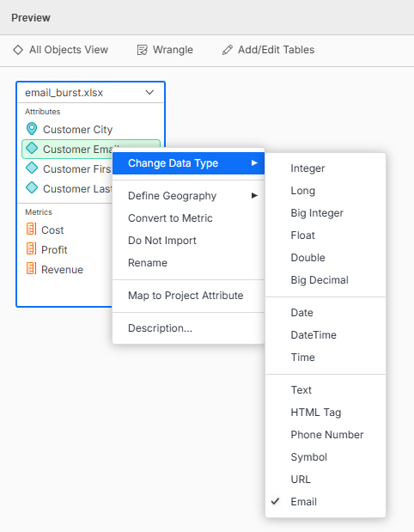The height and width of the screenshot is (532, 414).
Task: Click the All Objects View diamond icon
Action: [18, 50]
